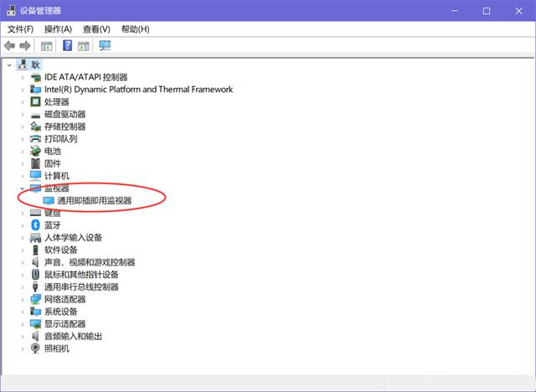Expand the IDE ATA/ATAPI controllers node
The width and height of the screenshot is (536, 392).
tap(23, 77)
